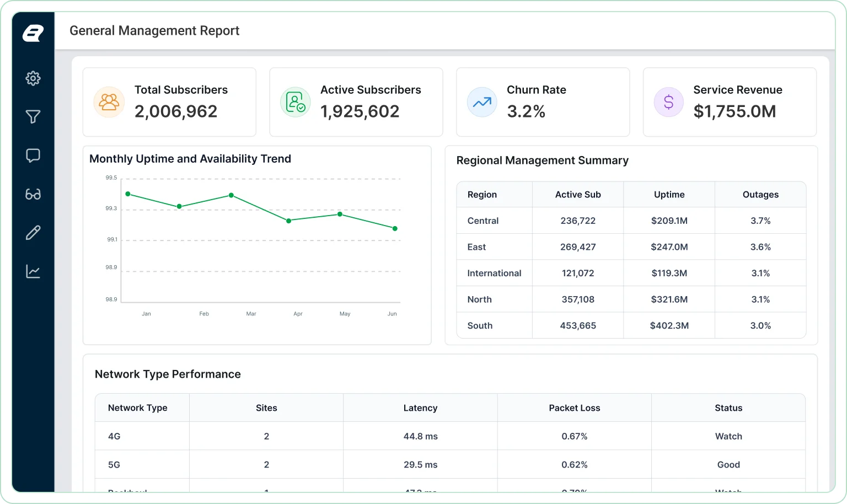847x504 pixels.
Task: Select the Packet Loss column header
Action: [x=575, y=408]
